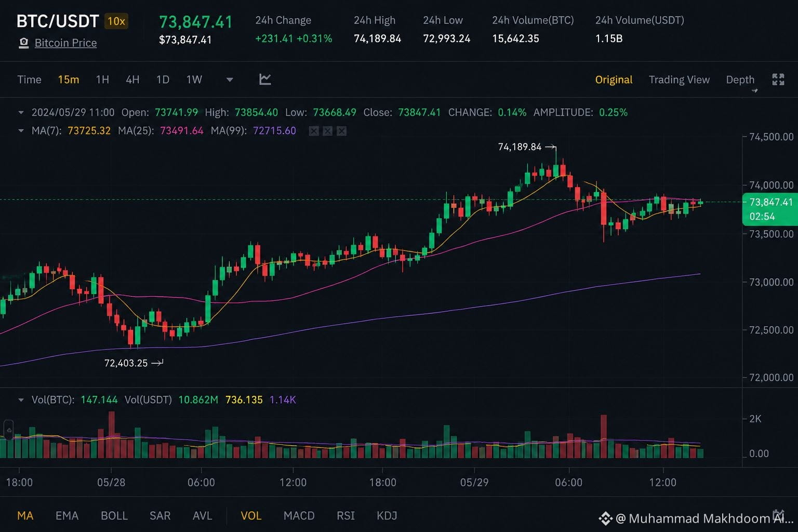Select the Time interval option
The width and height of the screenshot is (798, 532).
click(29, 79)
